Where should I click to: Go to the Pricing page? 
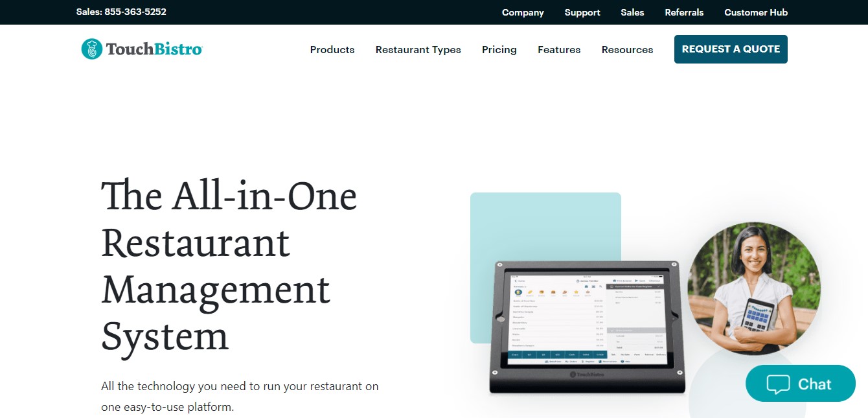[499, 49]
